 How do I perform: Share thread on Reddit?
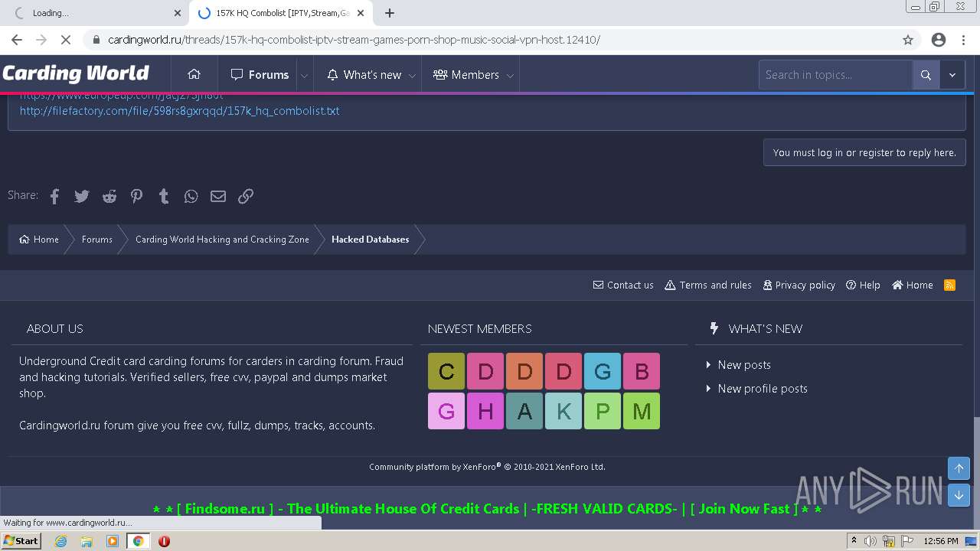click(x=109, y=196)
